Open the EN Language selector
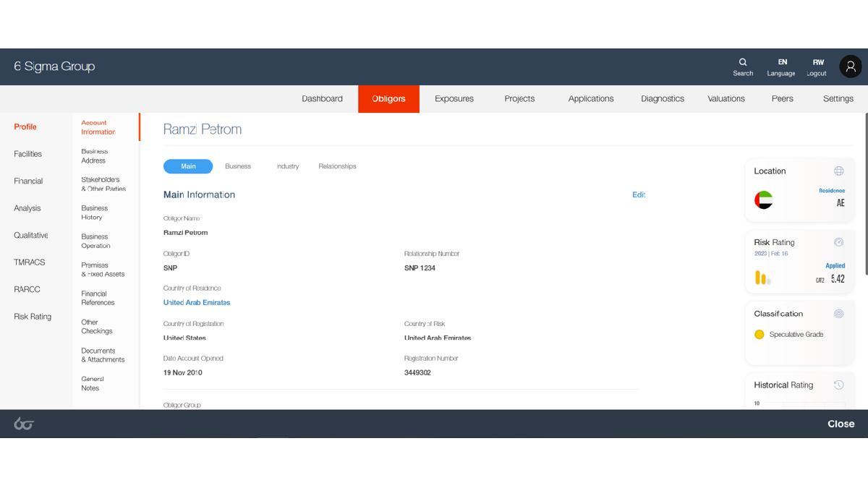The image size is (868, 488). coord(781,67)
